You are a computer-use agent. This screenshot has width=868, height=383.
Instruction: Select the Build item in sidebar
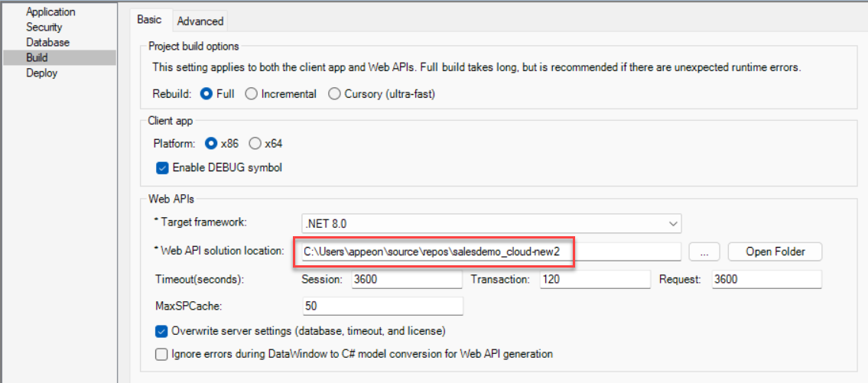tap(37, 58)
